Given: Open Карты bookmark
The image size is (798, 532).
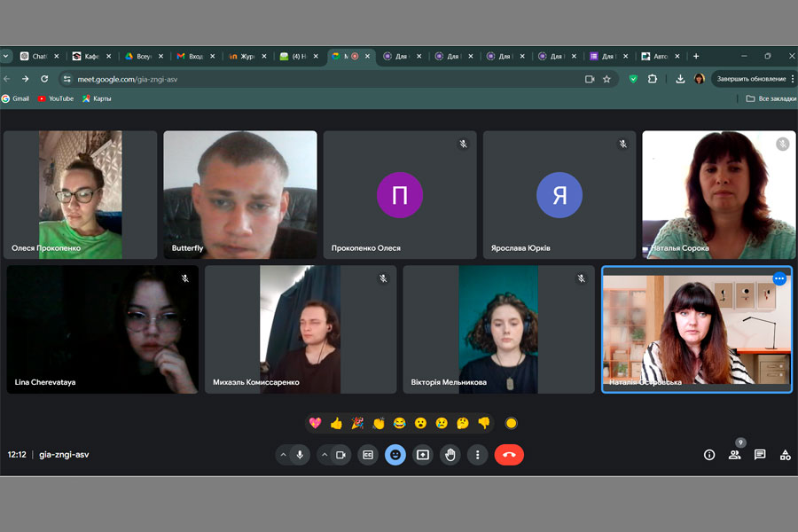Looking at the screenshot, I should click(x=97, y=98).
